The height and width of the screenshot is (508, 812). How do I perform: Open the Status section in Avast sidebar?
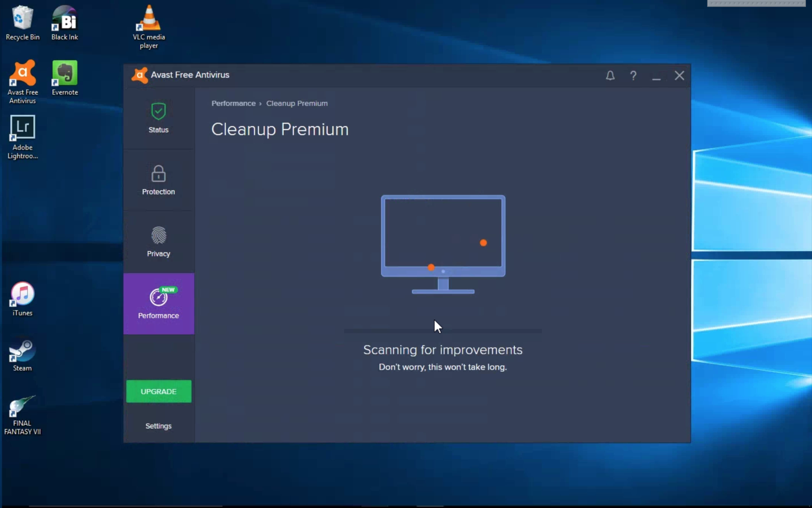click(x=158, y=118)
